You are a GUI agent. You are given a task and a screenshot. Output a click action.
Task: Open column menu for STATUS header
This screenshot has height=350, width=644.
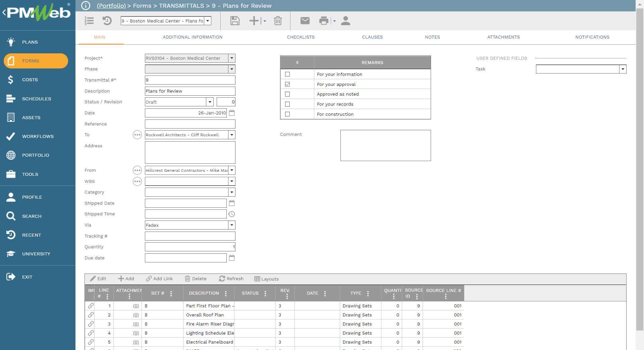coord(265,294)
